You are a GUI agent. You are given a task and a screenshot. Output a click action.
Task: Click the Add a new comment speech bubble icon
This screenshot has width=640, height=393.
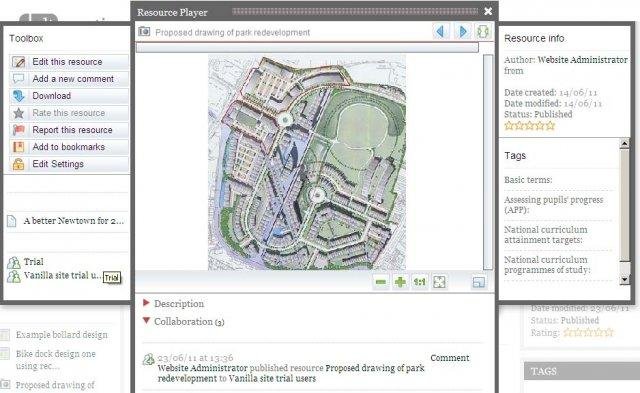19,79
